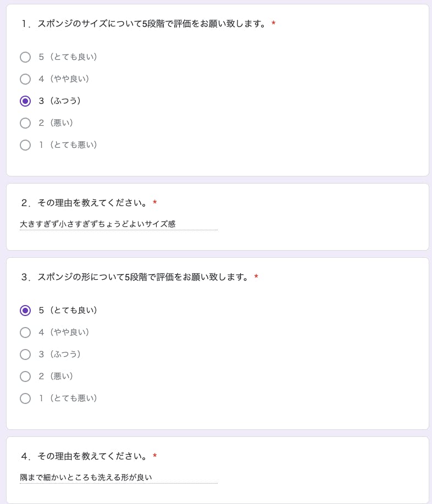432x504 pixels.
Task: Select 2 (悪い) for sponge size rating
Action: [x=25, y=123]
